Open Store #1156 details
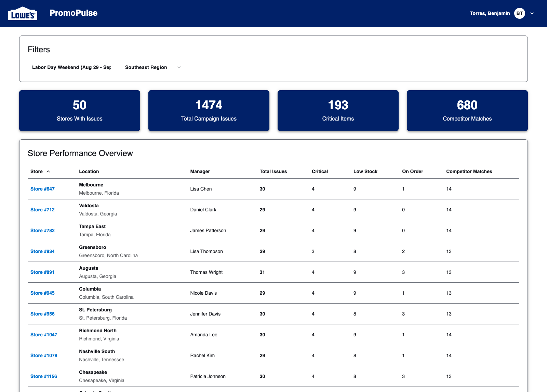The image size is (547, 392). (43, 376)
